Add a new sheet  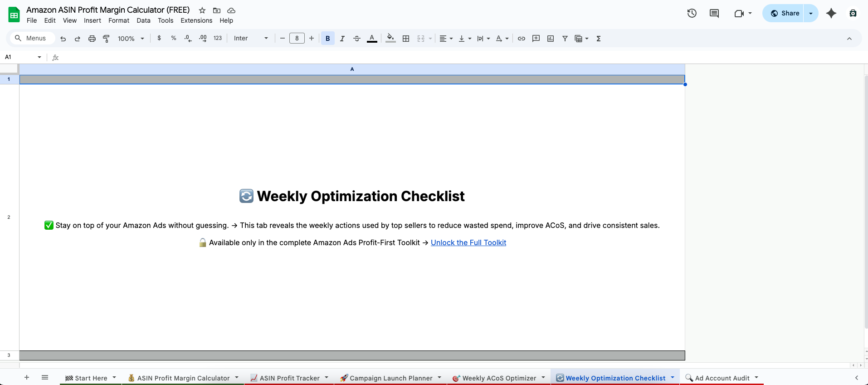click(27, 377)
